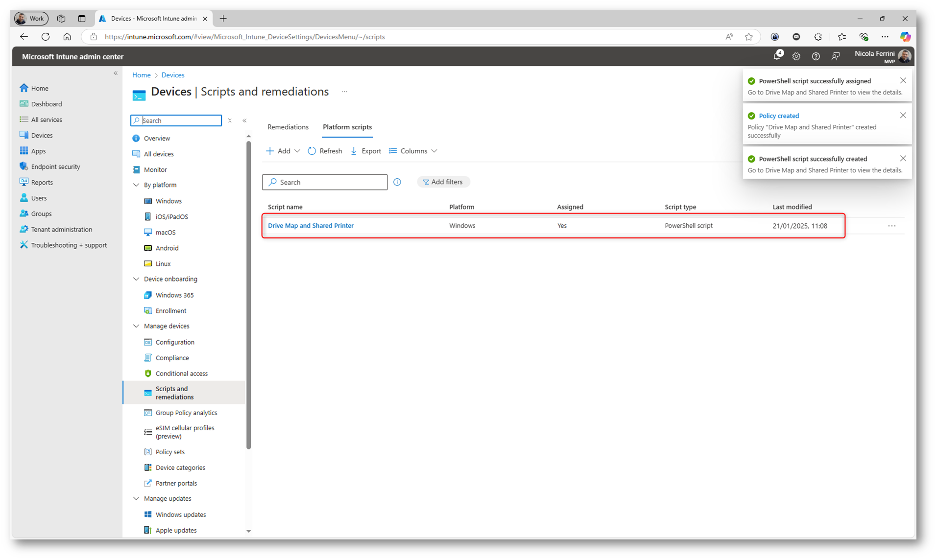The image size is (937, 560).
Task: Click the Devices menu search box
Action: [176, 120]
